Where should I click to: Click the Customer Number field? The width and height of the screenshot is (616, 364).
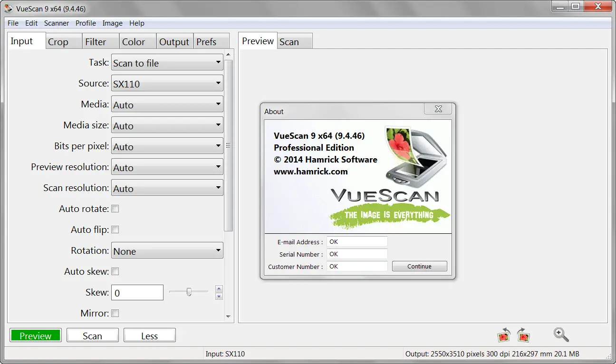click(357, 266)
